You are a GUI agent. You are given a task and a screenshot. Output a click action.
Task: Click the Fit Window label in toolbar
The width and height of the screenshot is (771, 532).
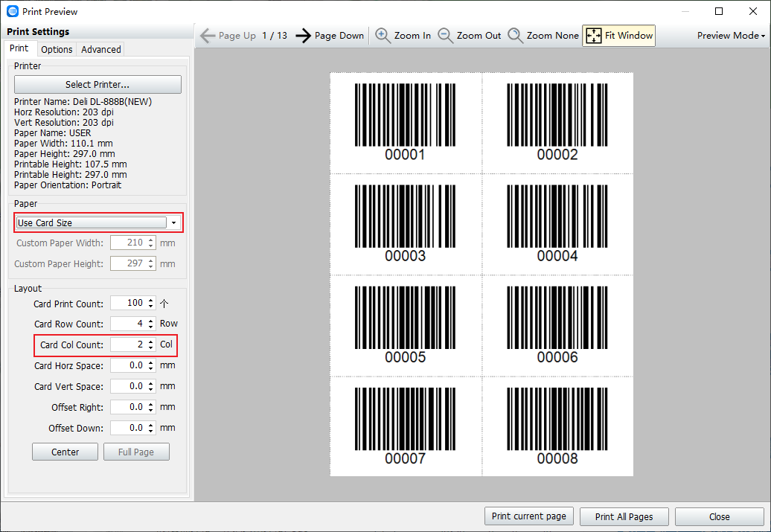(629, 36)
